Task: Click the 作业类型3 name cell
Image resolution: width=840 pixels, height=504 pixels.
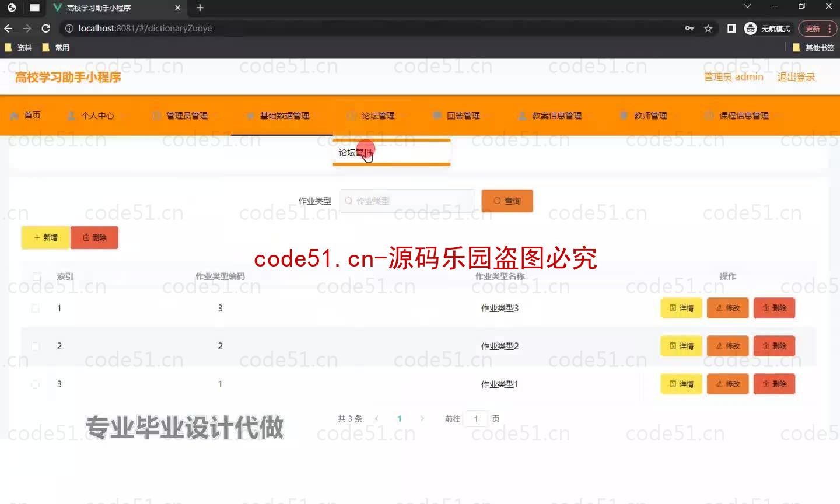Action: coord(500,308)
